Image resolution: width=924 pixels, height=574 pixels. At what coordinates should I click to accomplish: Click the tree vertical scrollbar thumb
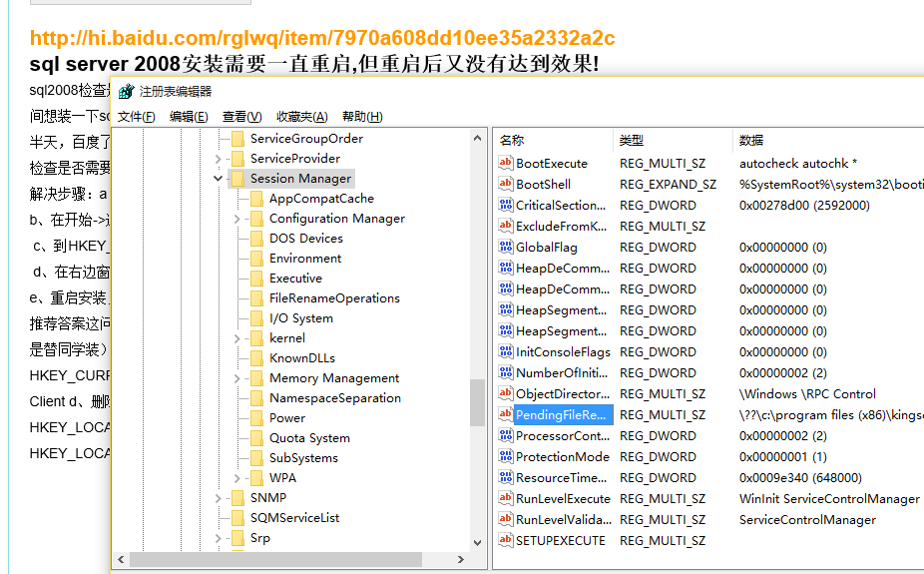coord(478,402)
